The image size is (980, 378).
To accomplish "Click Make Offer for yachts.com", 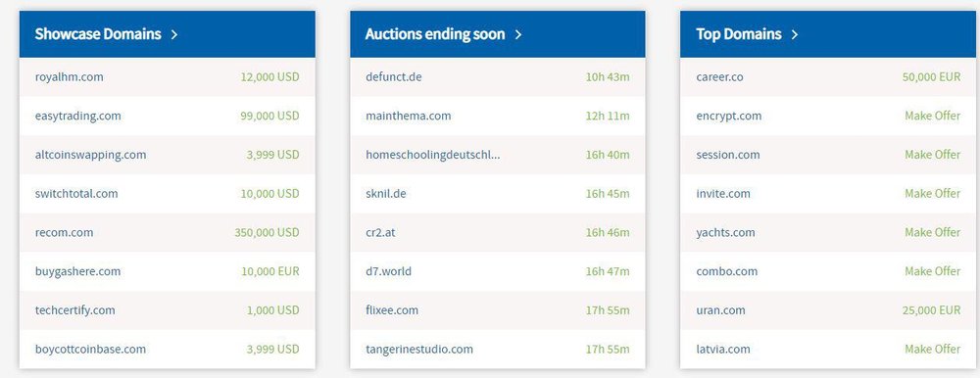I will (933, 232).
